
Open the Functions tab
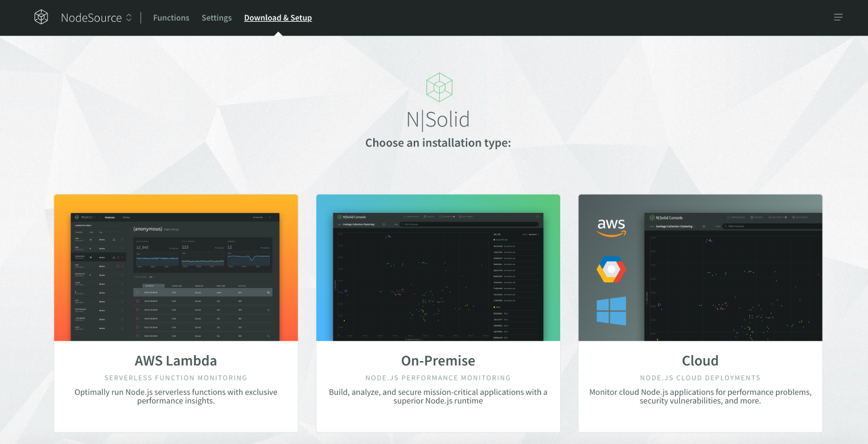[171, 18]
